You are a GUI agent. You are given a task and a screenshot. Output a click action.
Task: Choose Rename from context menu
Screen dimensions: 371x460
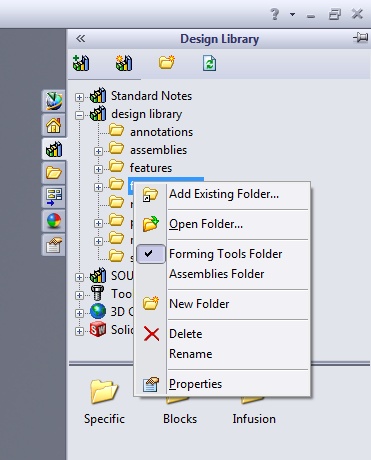pyautogui.click(x=222, y=354)
